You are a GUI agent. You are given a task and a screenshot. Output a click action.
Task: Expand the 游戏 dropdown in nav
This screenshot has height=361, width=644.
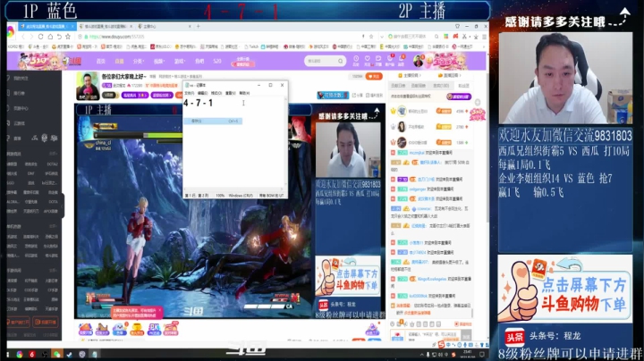[179, 61]
